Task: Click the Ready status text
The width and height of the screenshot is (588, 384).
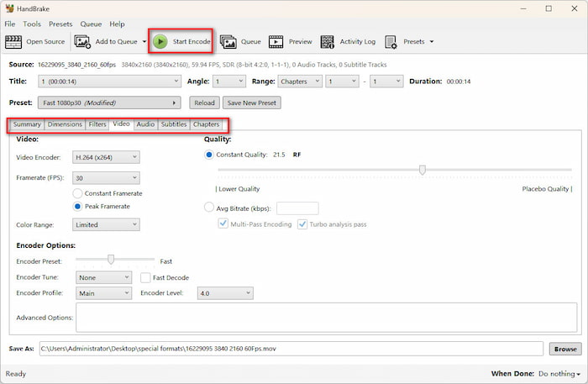Action: point(16,374)
